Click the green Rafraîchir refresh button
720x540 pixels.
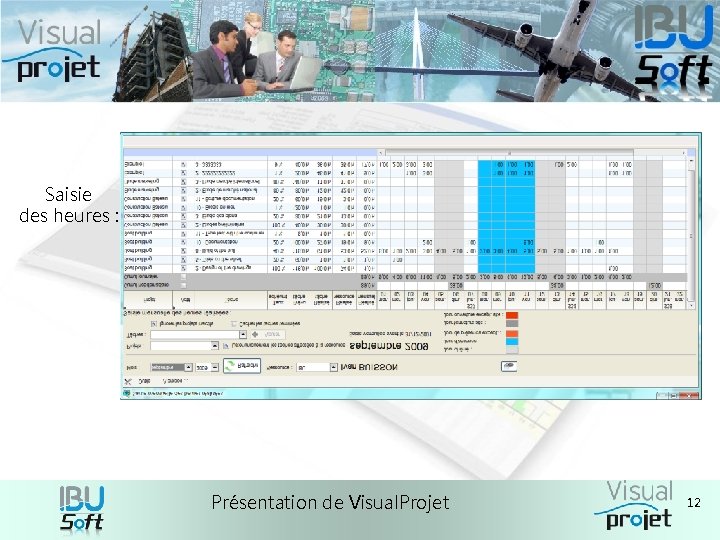coord(242,366)
